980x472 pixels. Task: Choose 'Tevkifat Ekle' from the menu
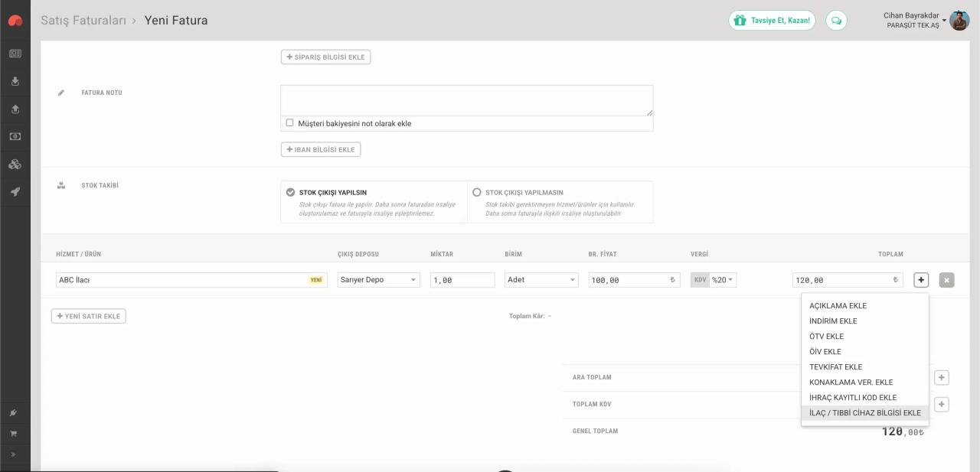(x=835, y=367)
